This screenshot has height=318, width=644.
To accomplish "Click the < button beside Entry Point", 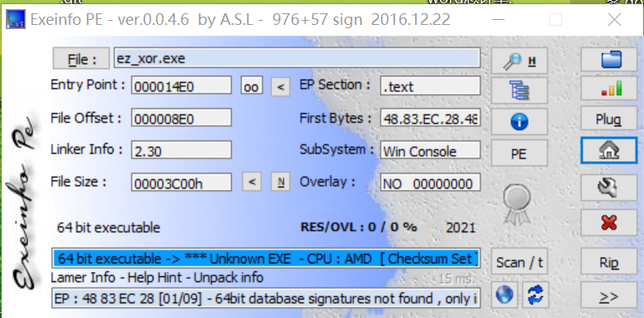I will pyautogui.click(x=281, y=86).
